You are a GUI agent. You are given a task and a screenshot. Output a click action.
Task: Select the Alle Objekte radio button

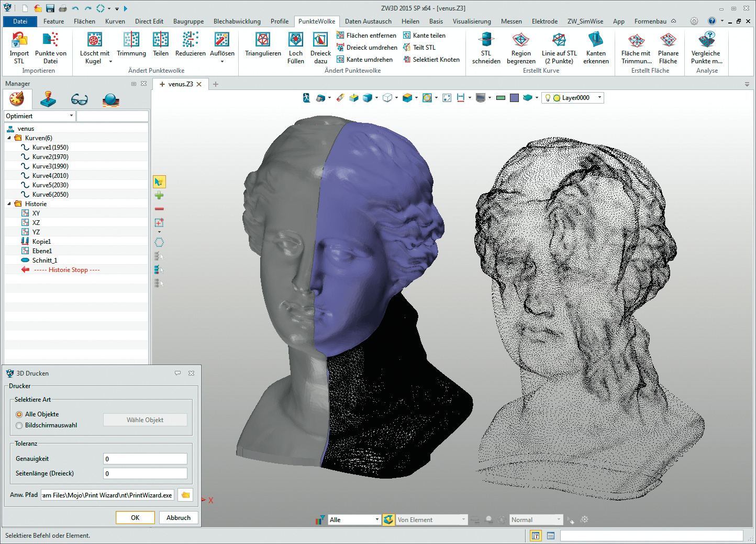(19, 414)
